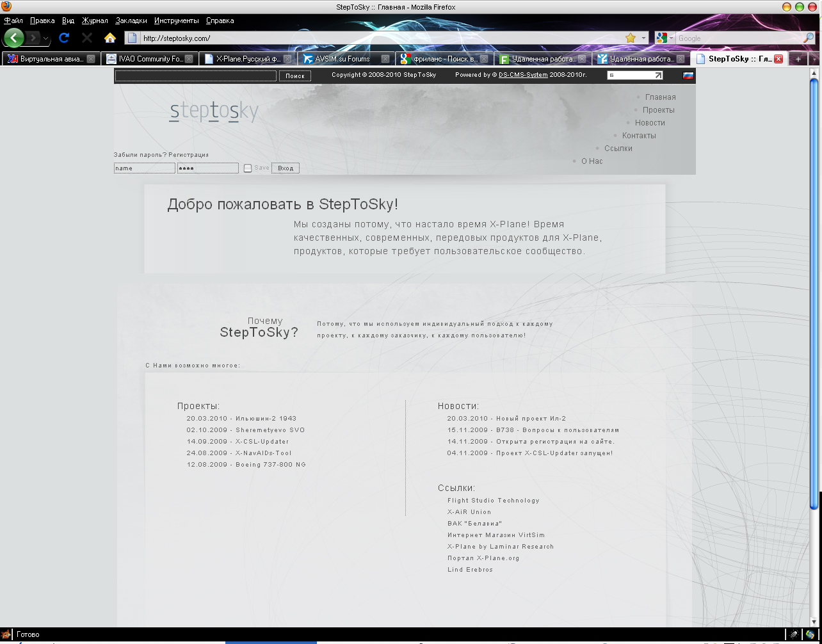This screenshot has height=644, width=822.
Task: Click the login name field
Action: (145, 168)
